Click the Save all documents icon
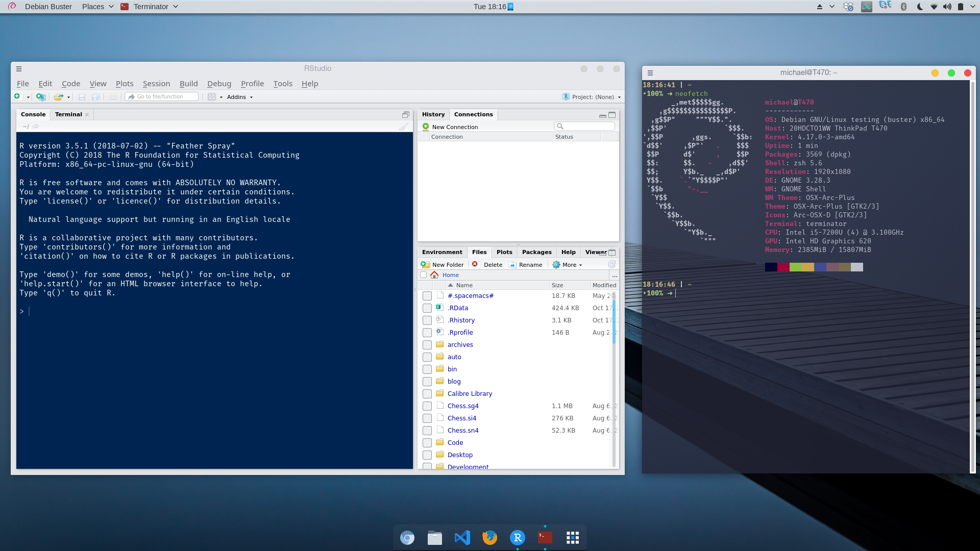The image size is (980, 551). 95,96
